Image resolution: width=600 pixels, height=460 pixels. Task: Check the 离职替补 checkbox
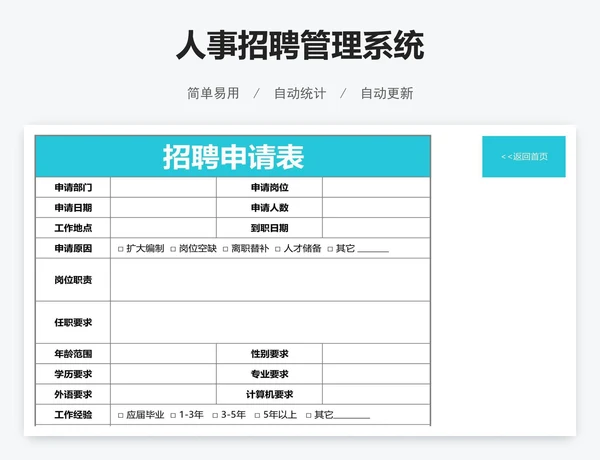pos(225,249)
